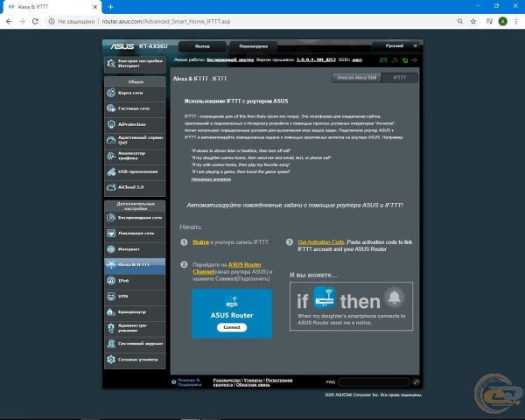This screenshot has width=525, height=420.
Task: Click the SSID asus link
Action: click(357, 60)
